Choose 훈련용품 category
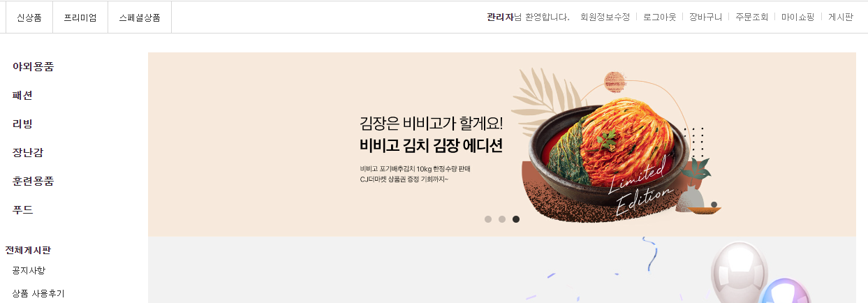The height and width of the screenshot is (303, 868). coord(34,182)
